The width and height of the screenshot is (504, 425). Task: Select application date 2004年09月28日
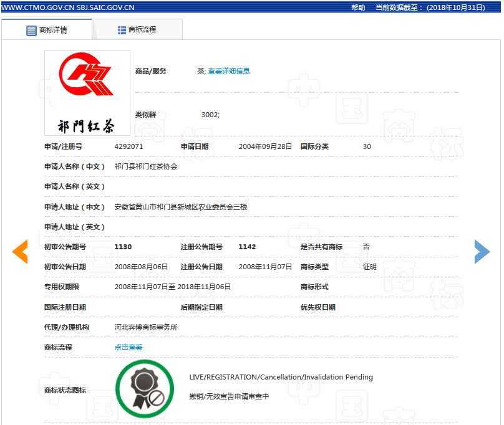265,146
